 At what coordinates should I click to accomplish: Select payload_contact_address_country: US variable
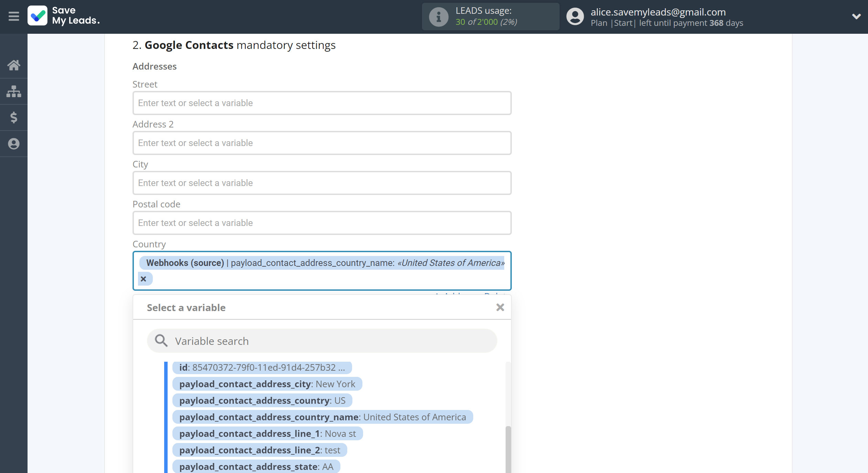(x=262, y=401)
